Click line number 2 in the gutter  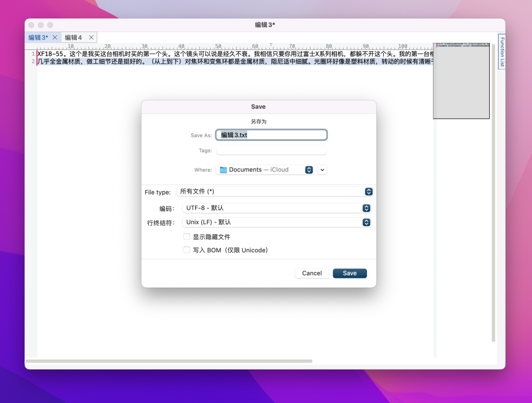(33, 62)
